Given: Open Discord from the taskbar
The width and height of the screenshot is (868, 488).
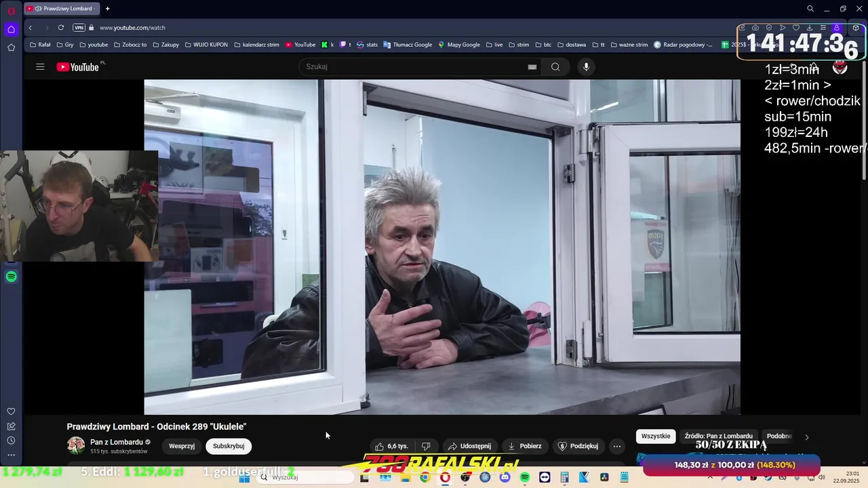Looking at the screenshot, I should click(x=505, y=477).
